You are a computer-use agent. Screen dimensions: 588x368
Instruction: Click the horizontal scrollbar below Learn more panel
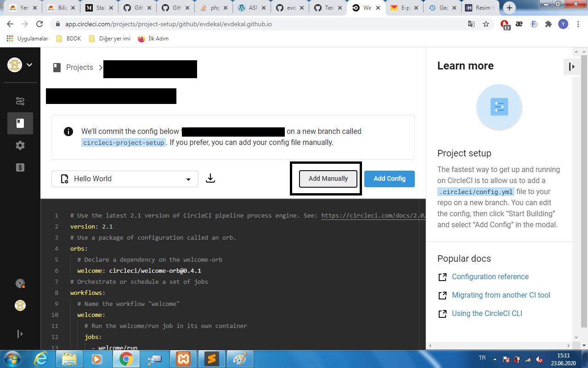[498, 345]
